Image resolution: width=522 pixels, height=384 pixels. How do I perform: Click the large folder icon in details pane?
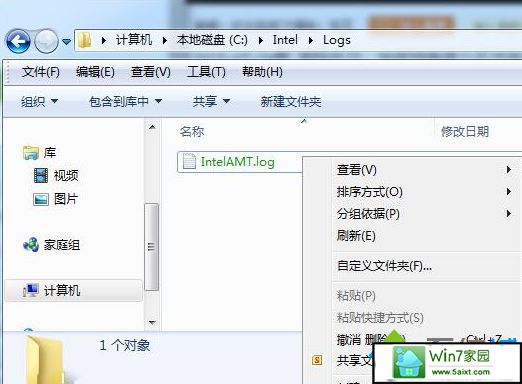click(x=45, y=359)
